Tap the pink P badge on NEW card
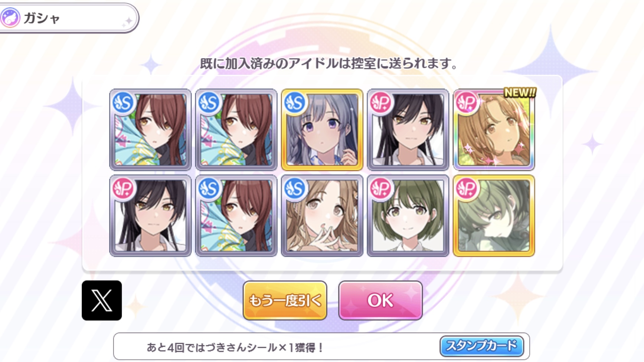 click(466, 102)
